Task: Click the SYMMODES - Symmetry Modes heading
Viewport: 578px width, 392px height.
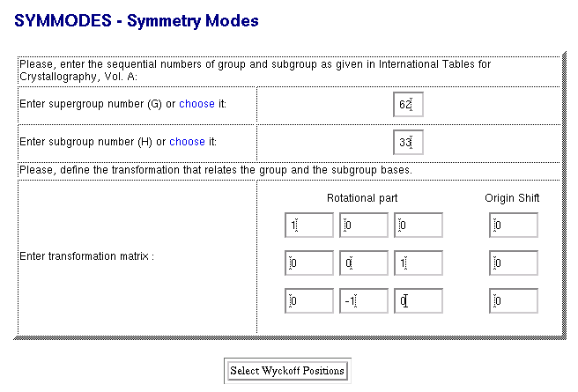Action: pos(137,18)
